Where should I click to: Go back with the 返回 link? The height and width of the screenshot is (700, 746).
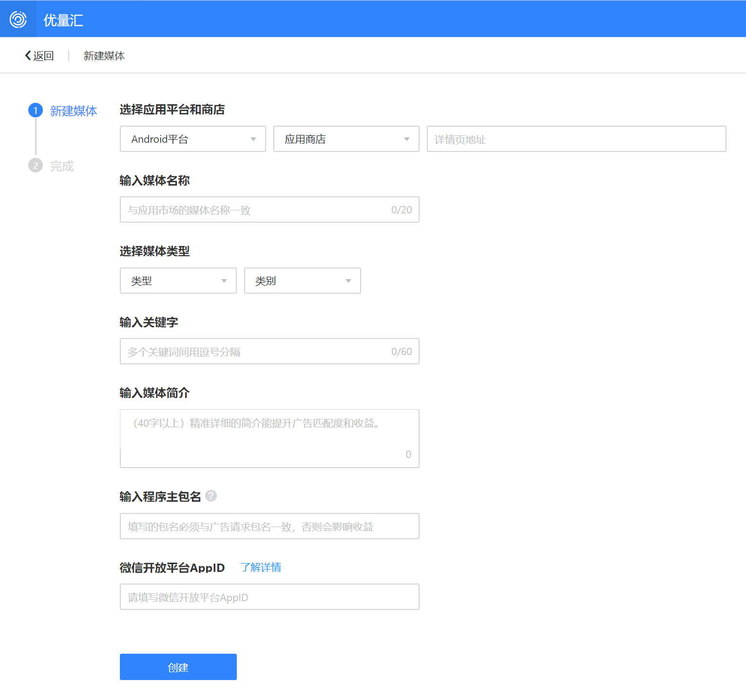(39, 56)
